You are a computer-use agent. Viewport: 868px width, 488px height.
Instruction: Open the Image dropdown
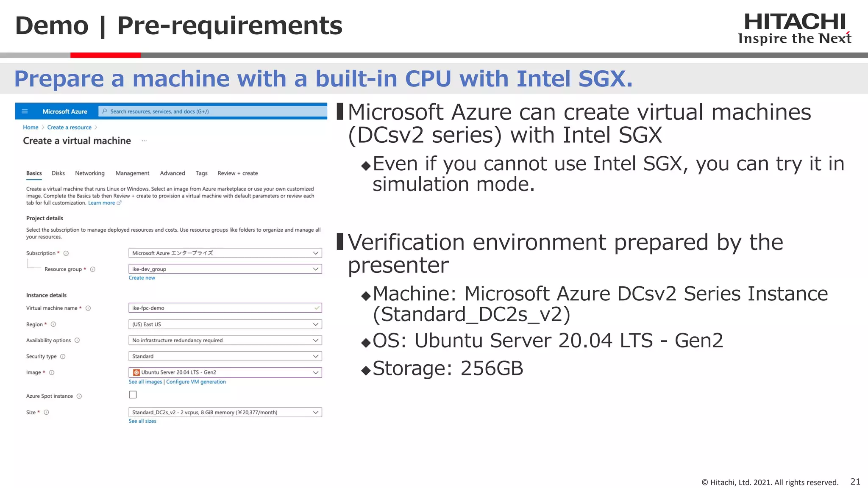pyautogui.click(x=225, y=372)
